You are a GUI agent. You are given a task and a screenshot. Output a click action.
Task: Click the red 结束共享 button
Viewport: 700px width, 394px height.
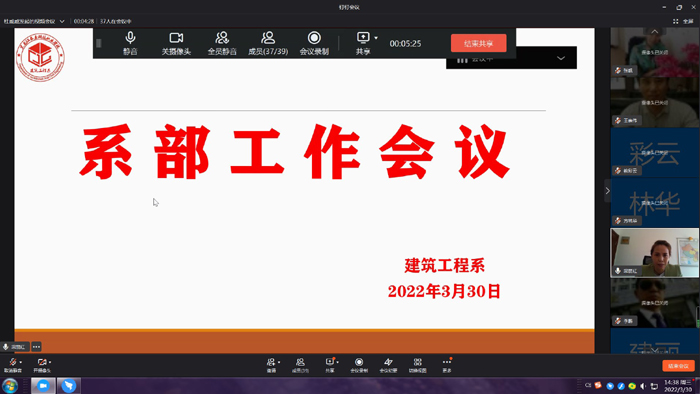click(x=479, y=43)
